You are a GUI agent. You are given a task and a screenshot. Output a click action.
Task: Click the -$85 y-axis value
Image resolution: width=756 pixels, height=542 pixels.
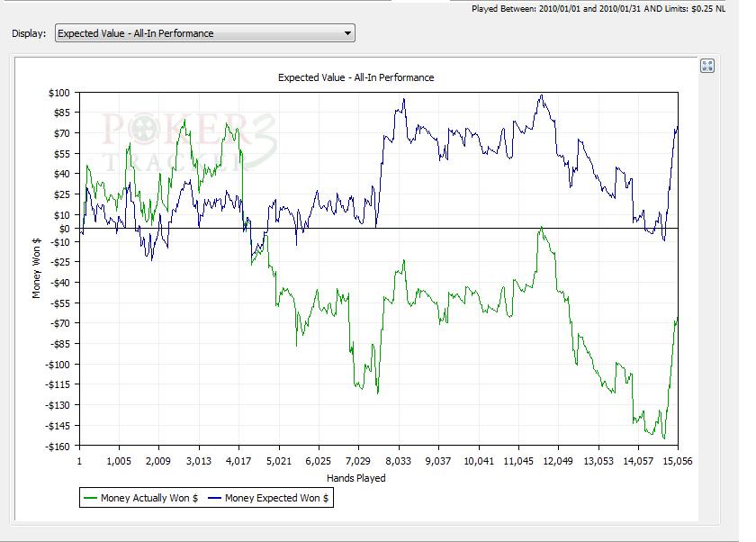tap(59, 344)
